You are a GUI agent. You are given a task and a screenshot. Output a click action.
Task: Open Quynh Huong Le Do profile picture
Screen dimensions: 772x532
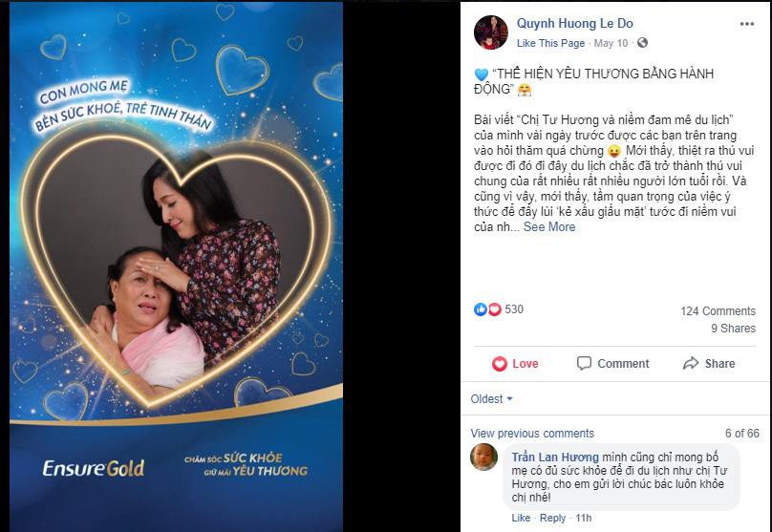pos(491,32)
